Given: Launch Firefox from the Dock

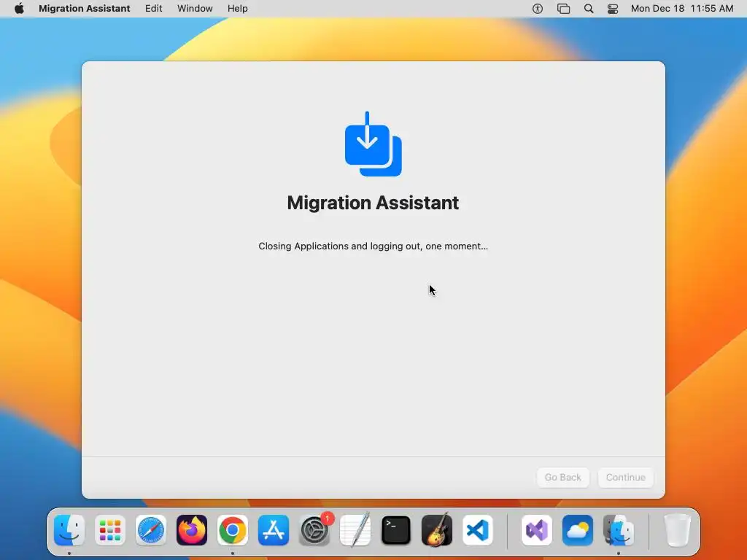Looking at the screenshot, I should point(192,530).
